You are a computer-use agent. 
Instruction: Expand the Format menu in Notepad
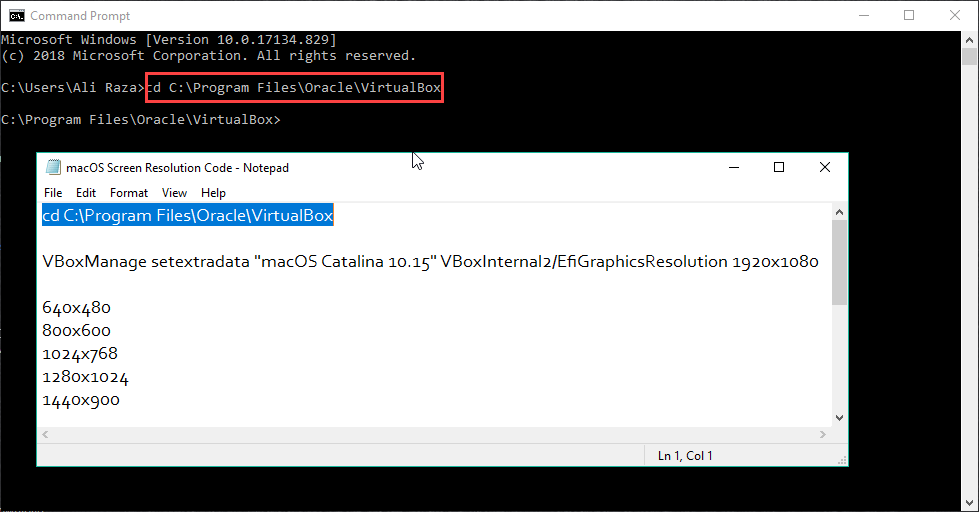(129, 193)
